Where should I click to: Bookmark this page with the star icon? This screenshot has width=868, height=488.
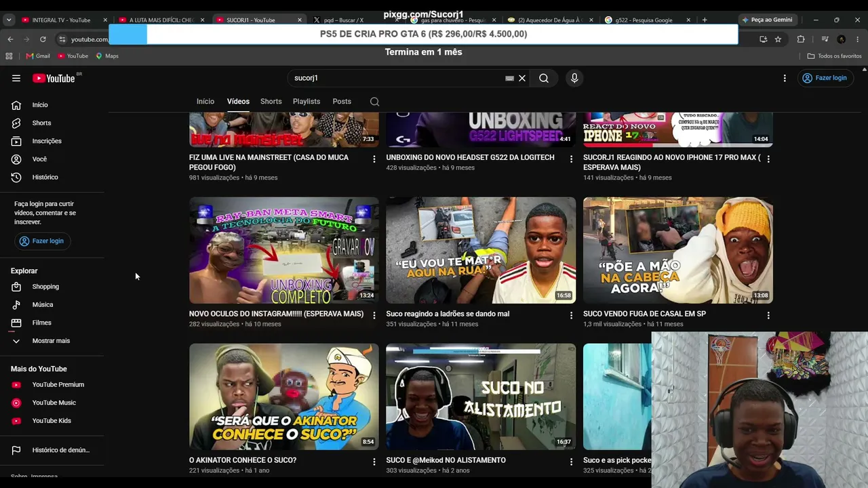pos(778,39)
